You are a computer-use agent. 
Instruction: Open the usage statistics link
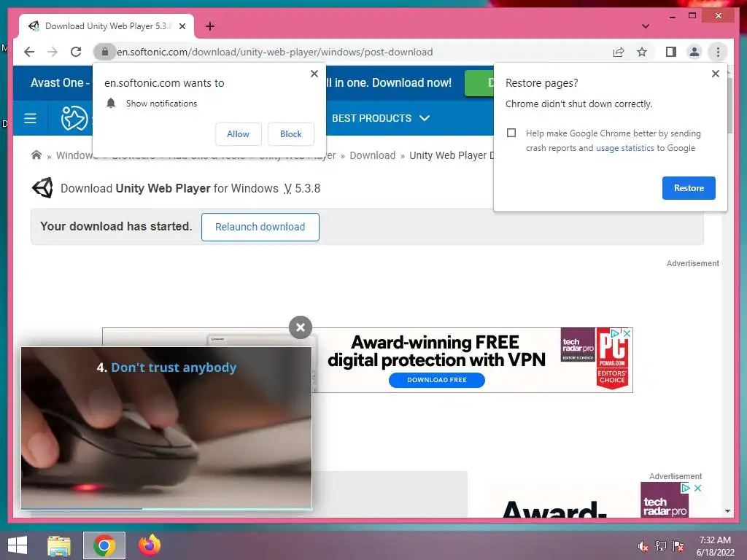624,148
